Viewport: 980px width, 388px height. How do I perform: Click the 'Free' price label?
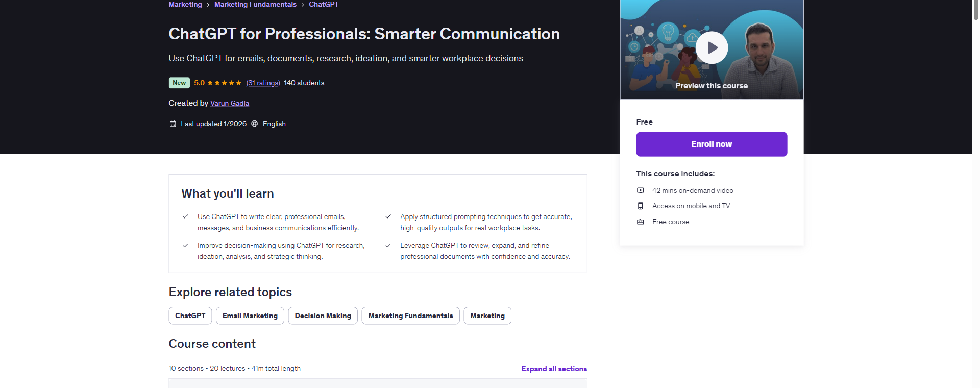tap(644, 122)
